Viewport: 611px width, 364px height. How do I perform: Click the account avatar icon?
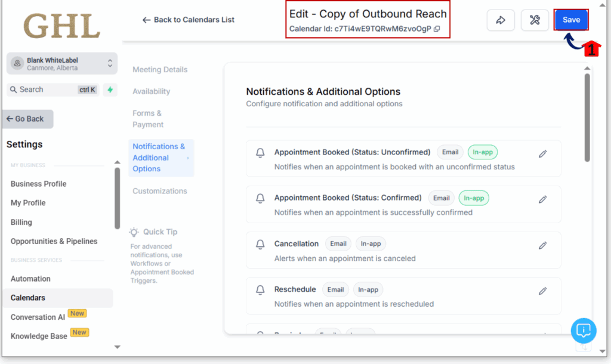(x=17, y=63)
